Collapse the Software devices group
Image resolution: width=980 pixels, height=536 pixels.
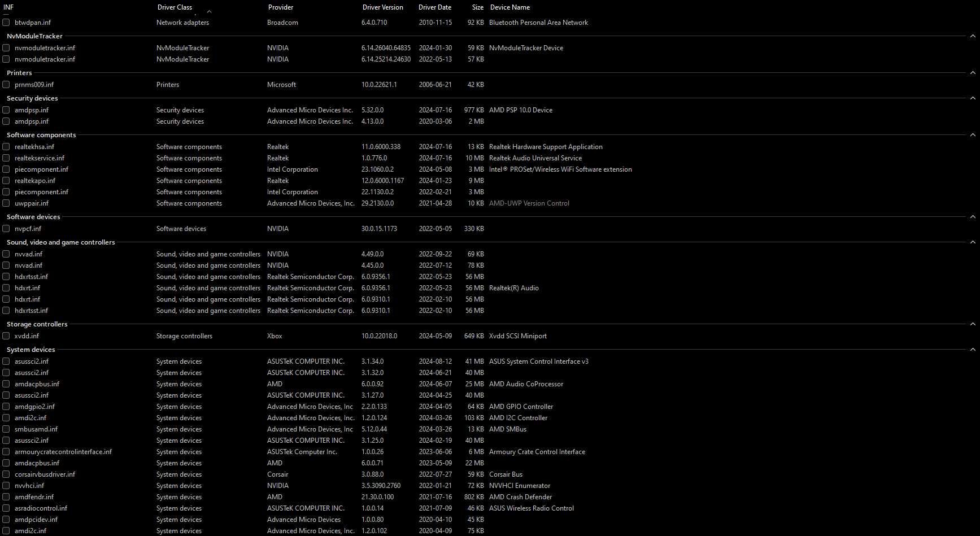coord(973,217)
